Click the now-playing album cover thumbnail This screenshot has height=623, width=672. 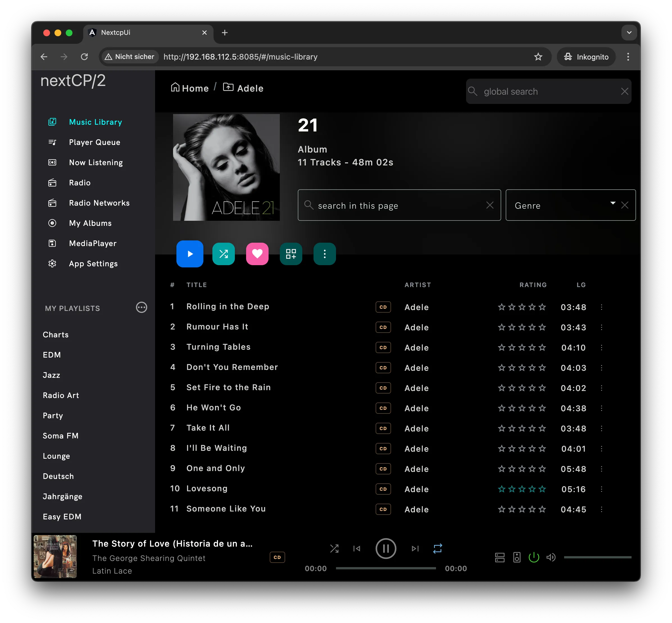tap(55, 557)
